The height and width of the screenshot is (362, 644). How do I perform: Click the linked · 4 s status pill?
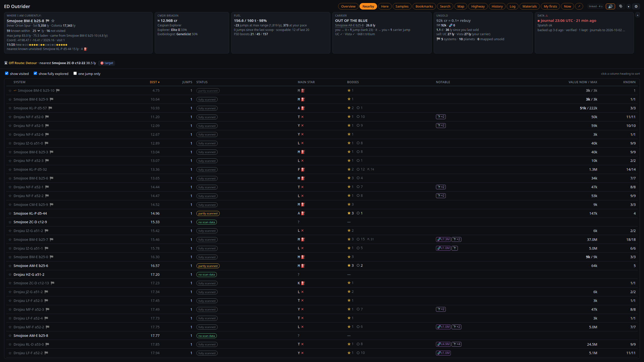[595, 6]
